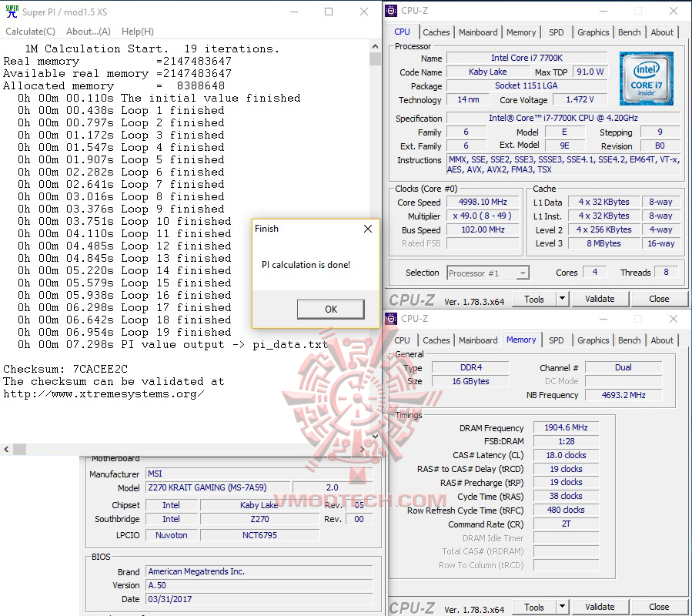The height and width of the screenshot is (616, 692).
Task: Switch to the Graphics tab
Action: tap(593, 32)
